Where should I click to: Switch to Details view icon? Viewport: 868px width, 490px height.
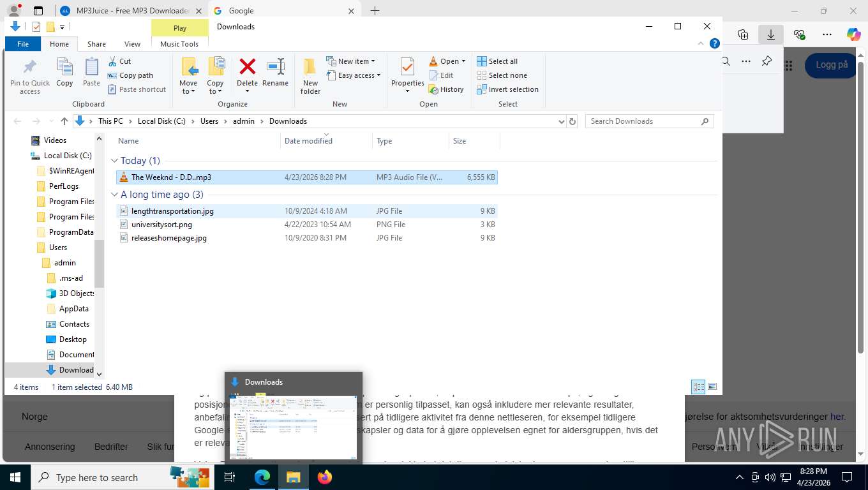pos(698,387)
